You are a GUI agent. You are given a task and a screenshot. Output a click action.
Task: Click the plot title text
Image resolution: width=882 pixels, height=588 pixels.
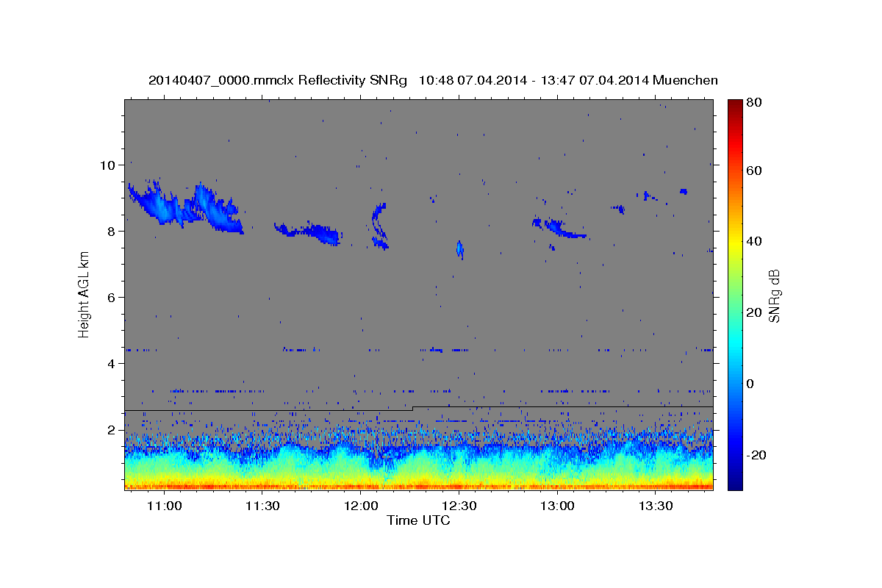pos(433,80)
